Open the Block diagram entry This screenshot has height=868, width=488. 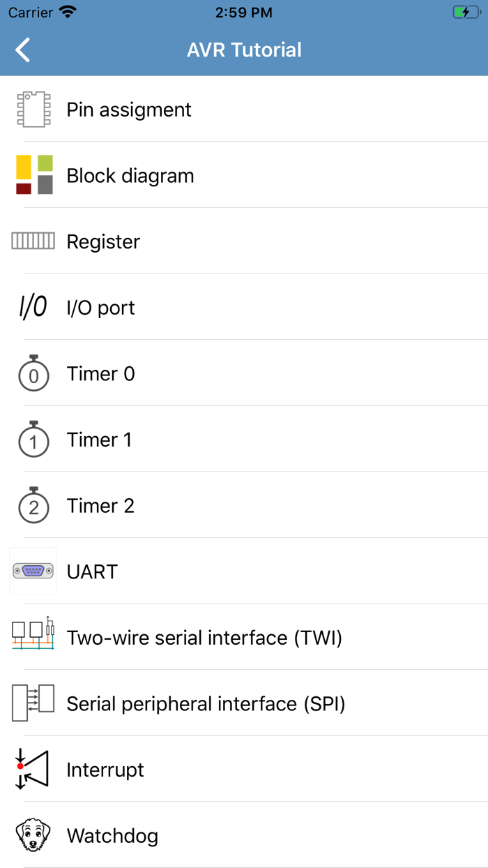coord(130,176)
